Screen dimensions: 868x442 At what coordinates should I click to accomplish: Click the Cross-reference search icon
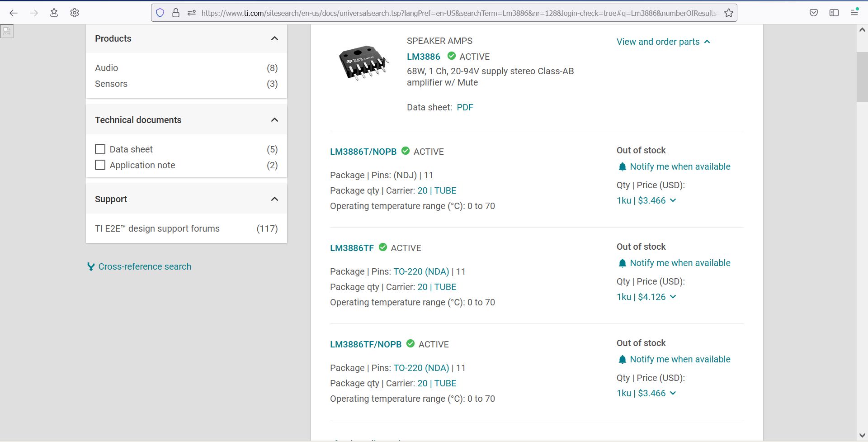(x=91, y=267)
